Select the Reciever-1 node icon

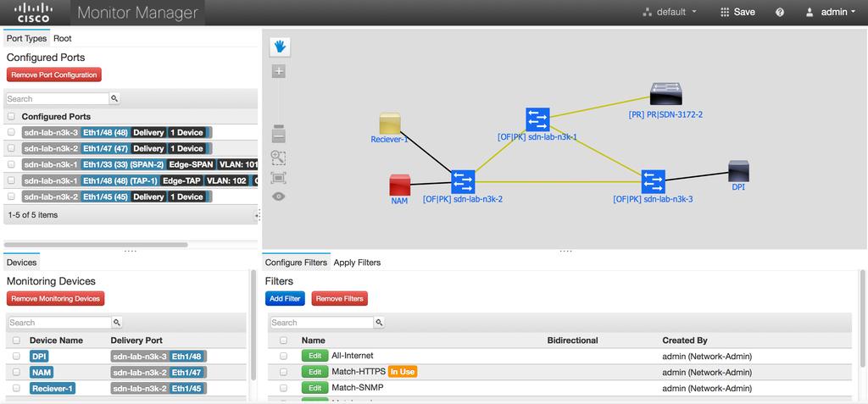click(390, 124)
